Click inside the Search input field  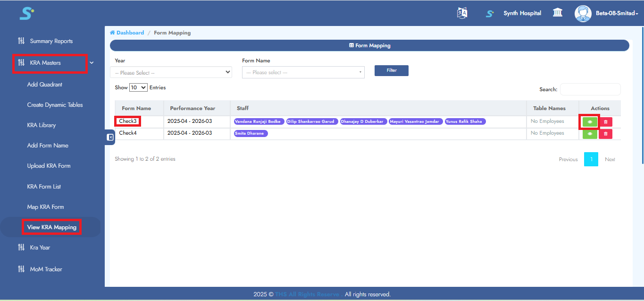[590, 89]
